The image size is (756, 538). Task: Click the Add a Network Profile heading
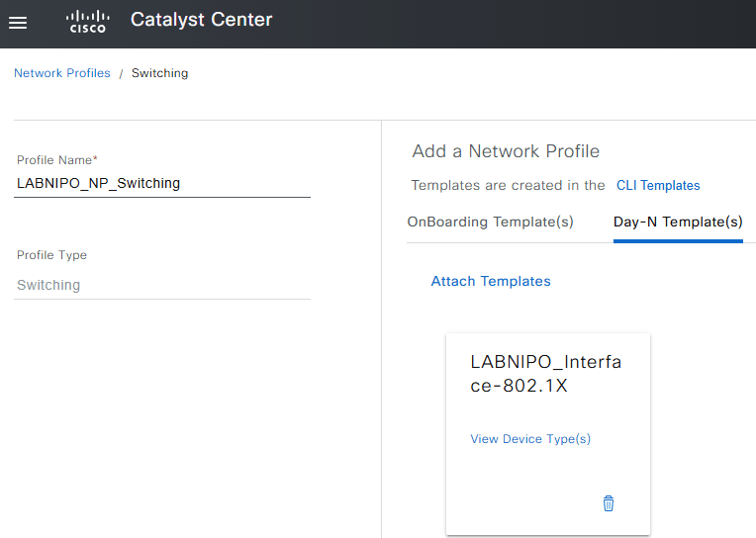pos(506,151)
